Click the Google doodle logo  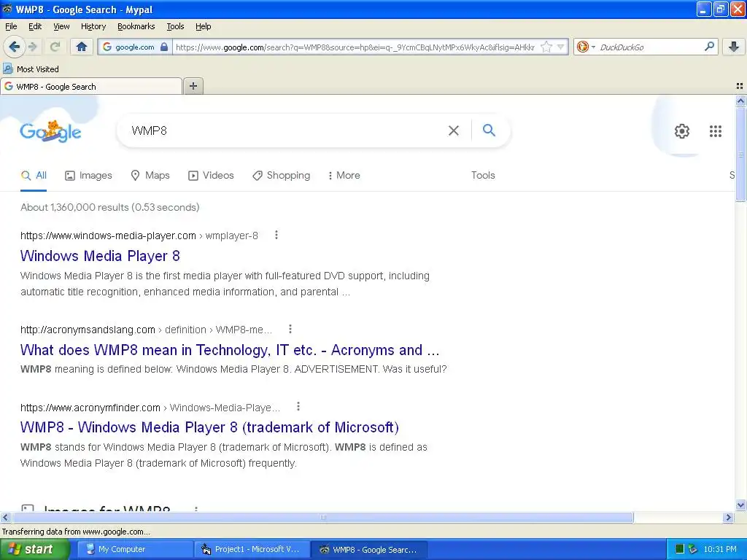pos(50,131)
